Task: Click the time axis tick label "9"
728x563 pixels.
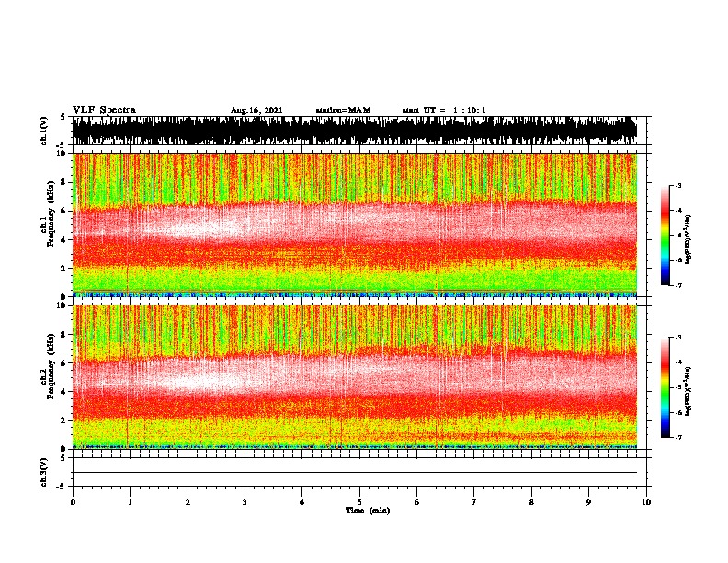Action: [588, 502]
